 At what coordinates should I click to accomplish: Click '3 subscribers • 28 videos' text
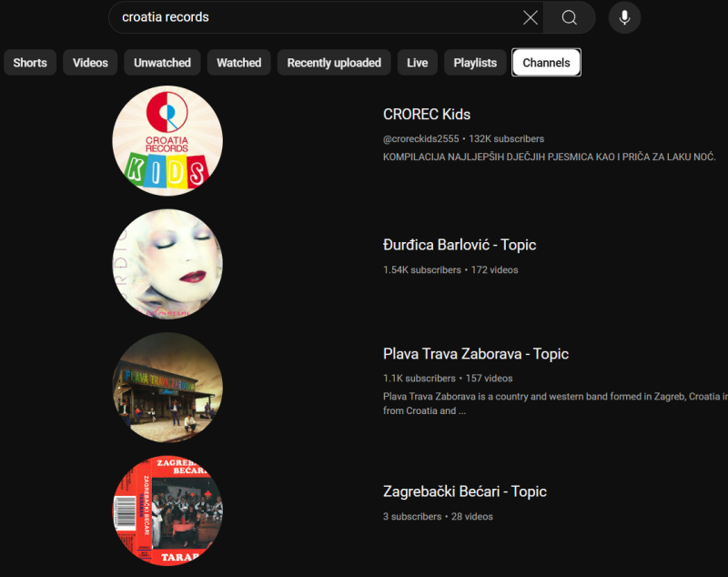[438, 516]
